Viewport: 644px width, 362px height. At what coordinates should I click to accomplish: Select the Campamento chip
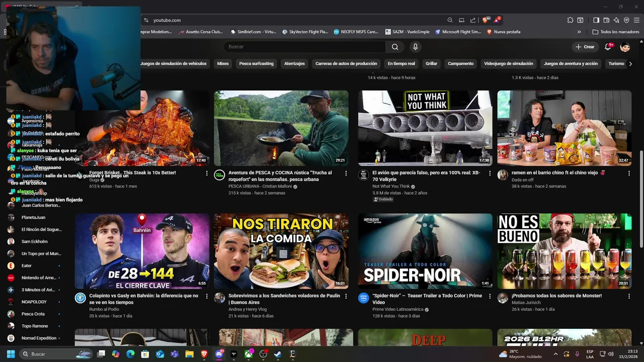pyautogui.click(x=460, y=64)
